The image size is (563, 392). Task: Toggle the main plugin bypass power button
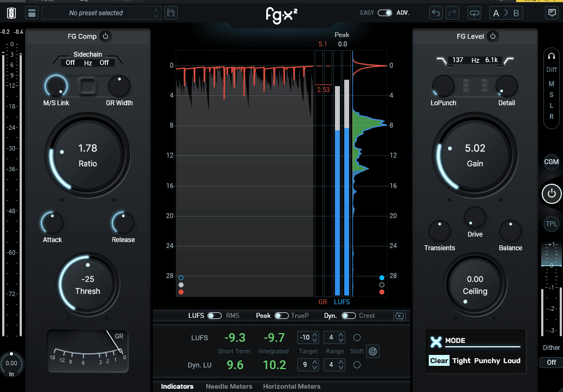tap(552, 194)
